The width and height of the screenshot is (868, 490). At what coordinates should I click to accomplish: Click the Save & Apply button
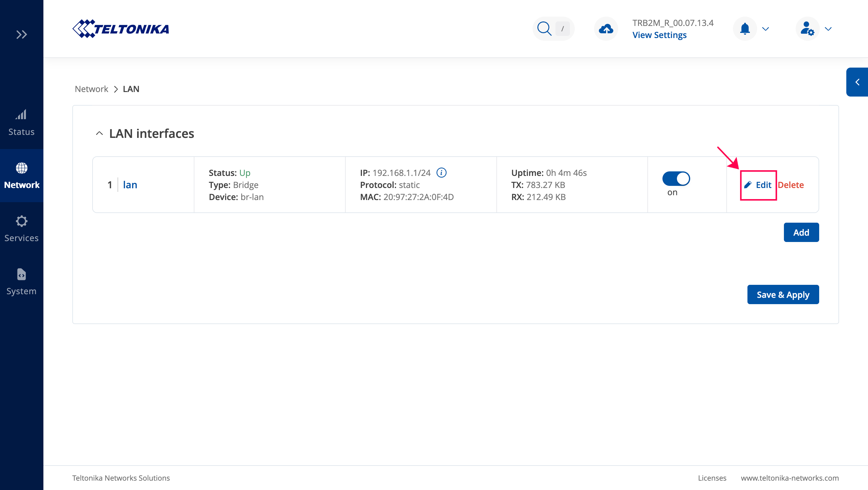(x=783, y=294)
